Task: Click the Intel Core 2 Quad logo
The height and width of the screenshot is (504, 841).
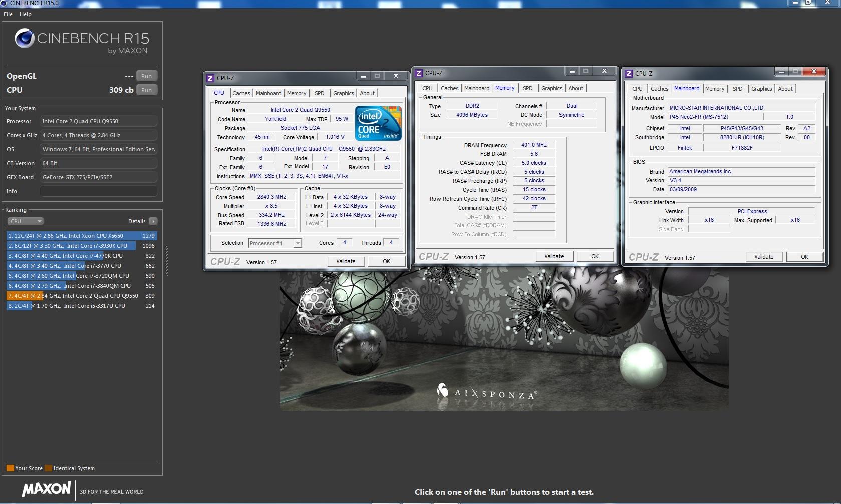Action: [378, 123]
